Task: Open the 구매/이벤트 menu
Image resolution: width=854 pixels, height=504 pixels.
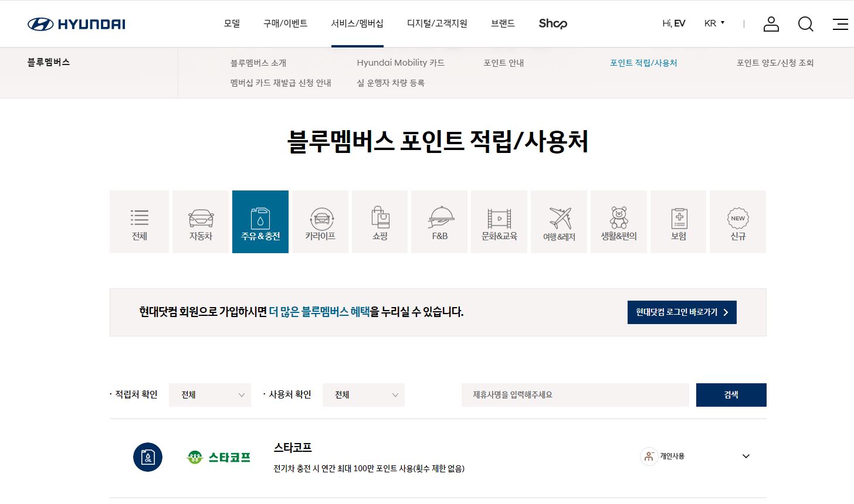Action: pyautogui.click(x=285, y=23)
